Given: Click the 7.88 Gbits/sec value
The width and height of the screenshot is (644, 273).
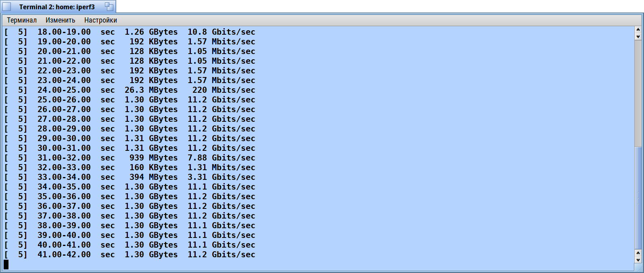Looking at the screenshot, I should tap(222, 158).
